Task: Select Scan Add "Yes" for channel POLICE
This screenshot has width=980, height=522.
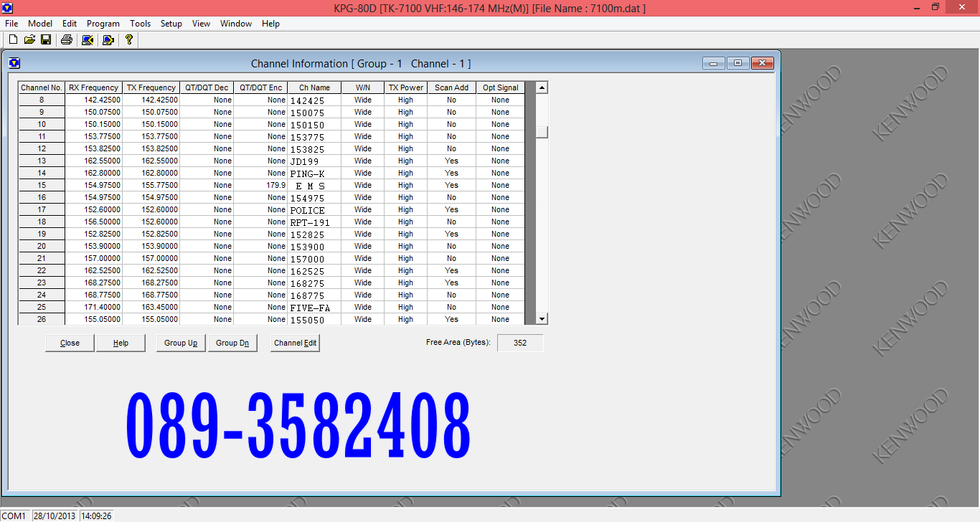Action: click(x=452, y=210)
